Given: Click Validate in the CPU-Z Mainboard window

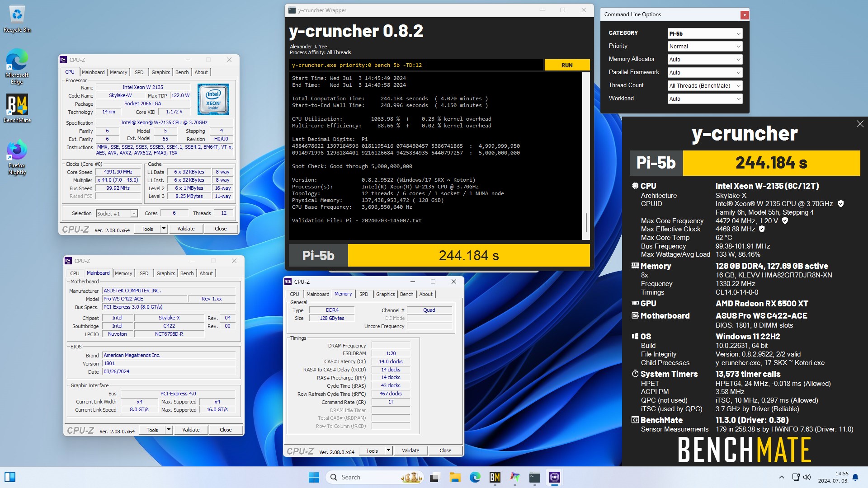Looking at the screenshot, I should click(x=191, y=430).
